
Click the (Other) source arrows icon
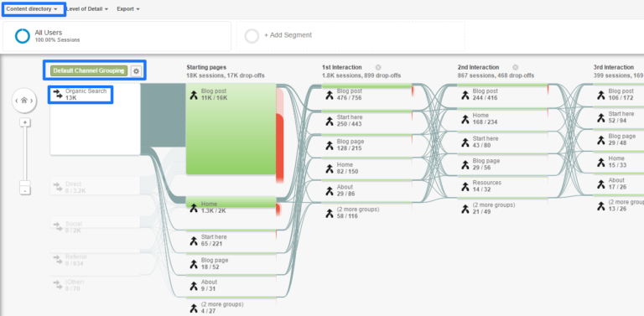pyautogui.click(x=57, y=285)
